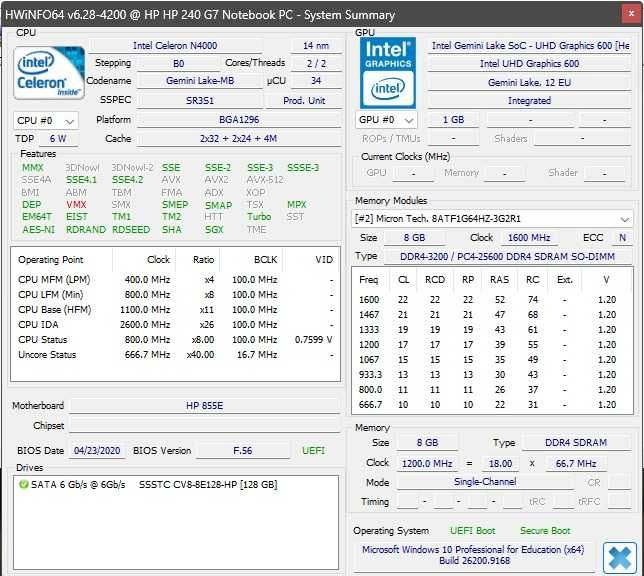Click the Turbo feature flag
The height and width of the screenshot is (576, 644).
click(x=259, y=217)
